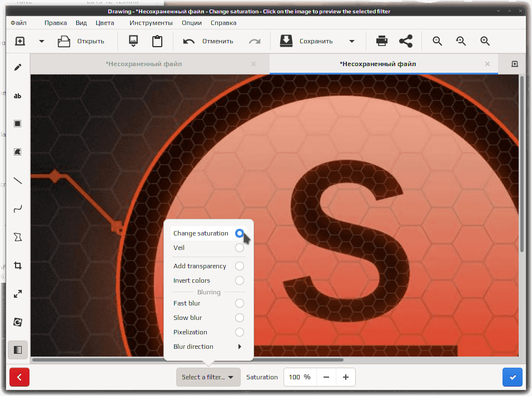
Task: Activate the Scale tool with diagonal arrows
Action: (x=18, y=294)
